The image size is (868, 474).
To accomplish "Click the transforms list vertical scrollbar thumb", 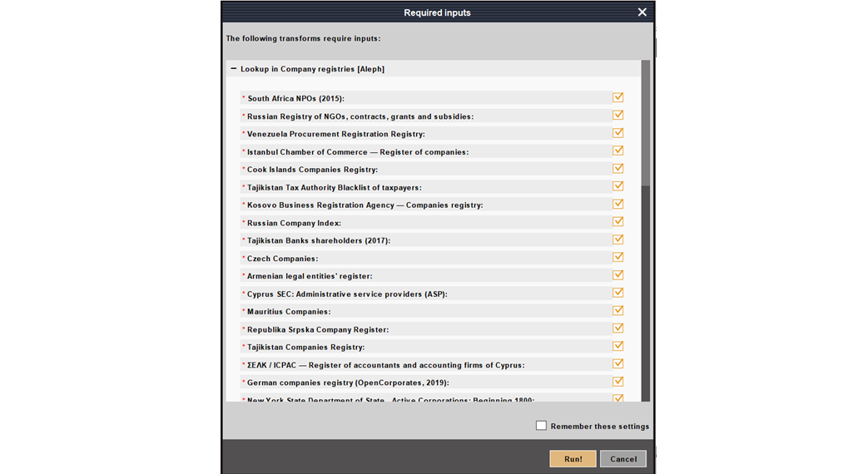I will [x=646, y=123].
